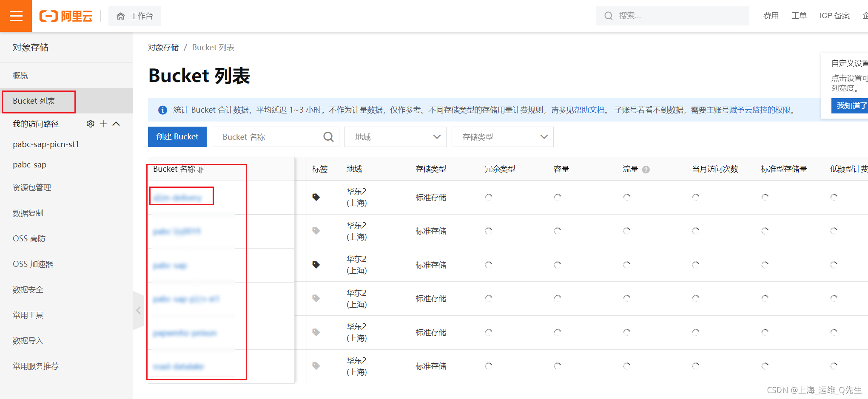The image size is (868, 399).
Task: Click the Alibaba Cloud logo
Action: (x=66, y=16)
